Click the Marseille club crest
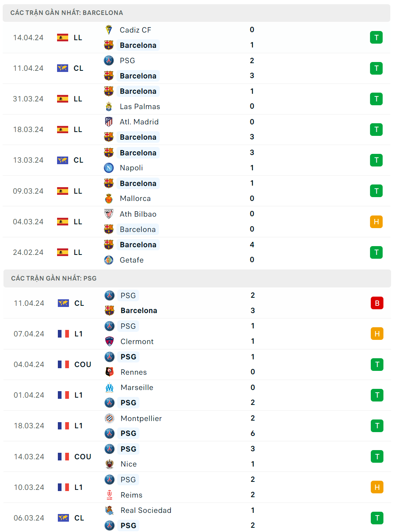The image size is (393, 532). point(110,387)
